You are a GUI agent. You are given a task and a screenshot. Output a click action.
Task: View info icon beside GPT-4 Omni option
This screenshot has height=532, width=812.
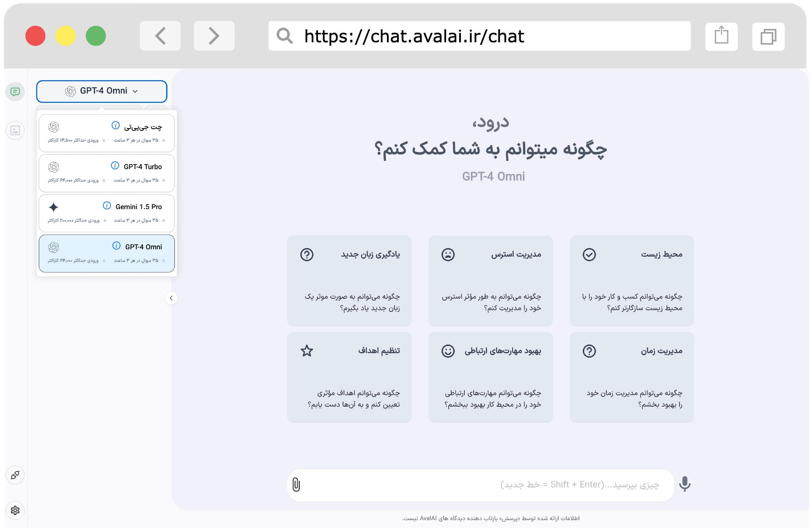point(116,246)
